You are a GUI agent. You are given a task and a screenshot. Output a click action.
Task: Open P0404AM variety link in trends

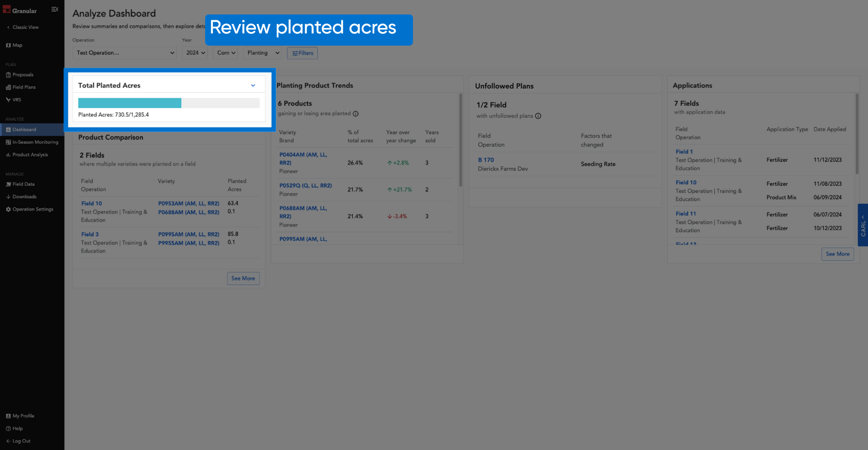point(303,159)
